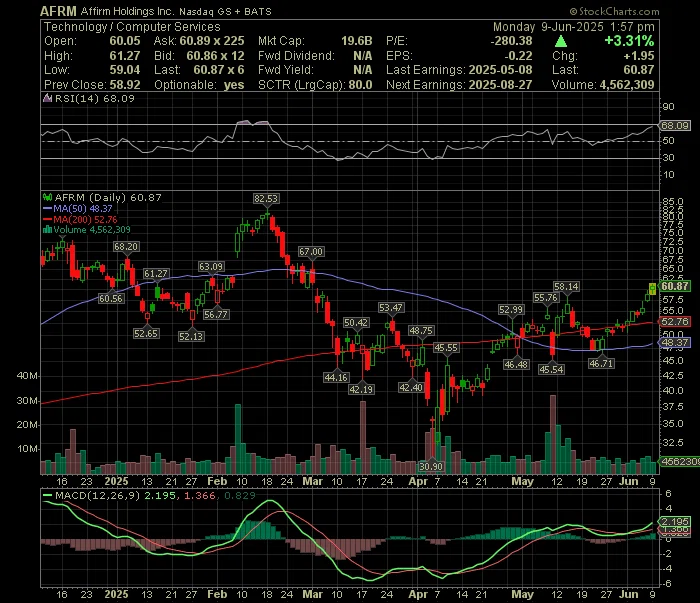700x603 pixels.
Task: Click the Bid quote 60.86 x 12
Action: tap(215, 56)
